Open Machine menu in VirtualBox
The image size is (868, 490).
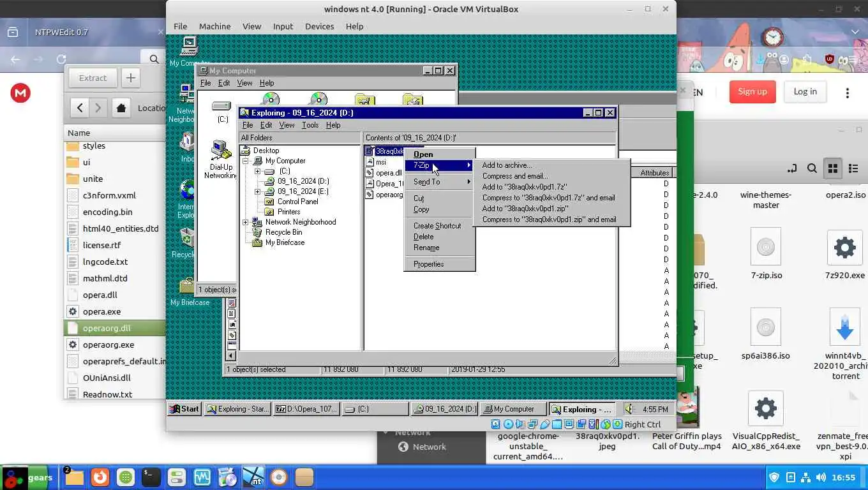tap(214, 26)
